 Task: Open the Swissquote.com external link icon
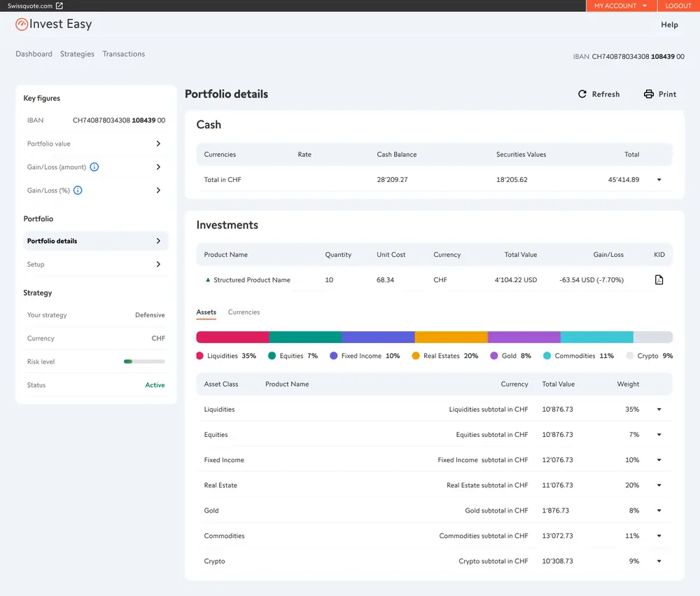coord(59,6)
